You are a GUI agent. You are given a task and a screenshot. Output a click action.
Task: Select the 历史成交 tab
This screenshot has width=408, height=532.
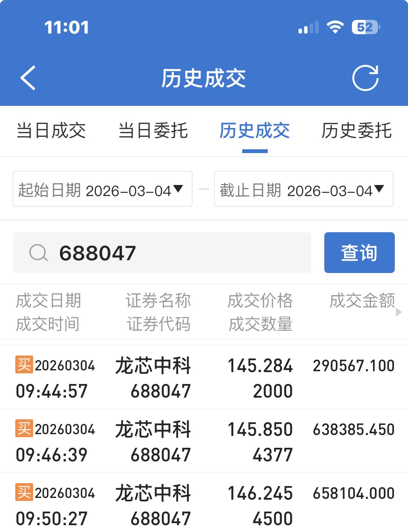click(x=255, y=131)
